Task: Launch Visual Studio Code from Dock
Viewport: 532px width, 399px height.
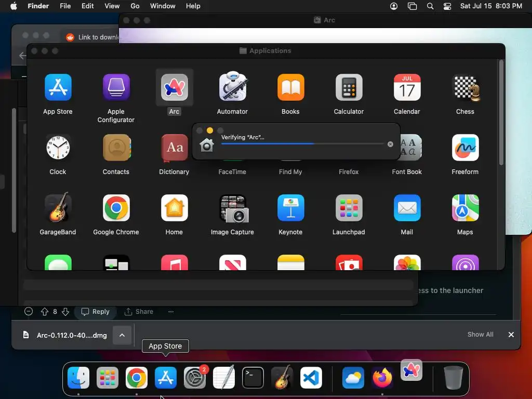Action: (311, 378)
